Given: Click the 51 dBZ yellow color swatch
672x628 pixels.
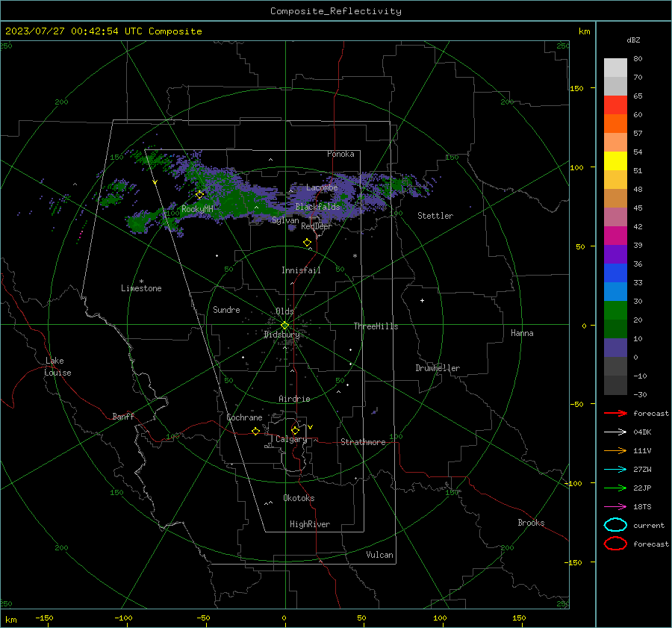Looking at the screenshot, I should click(615, 161).
